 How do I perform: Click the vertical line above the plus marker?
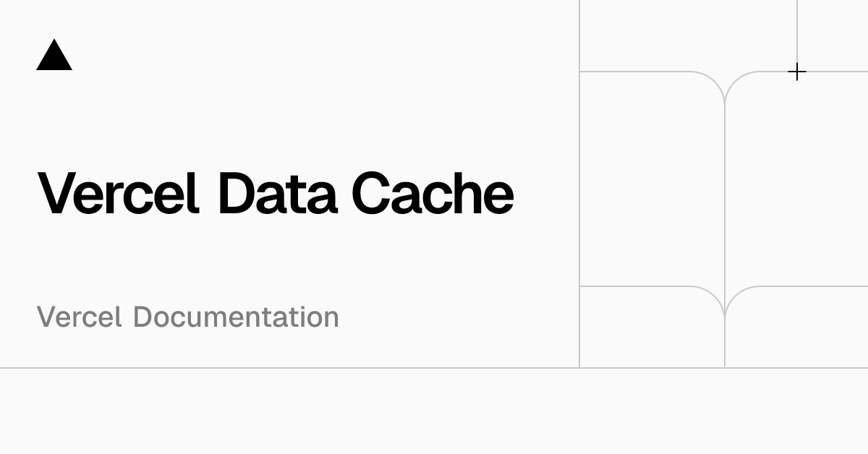797,29
